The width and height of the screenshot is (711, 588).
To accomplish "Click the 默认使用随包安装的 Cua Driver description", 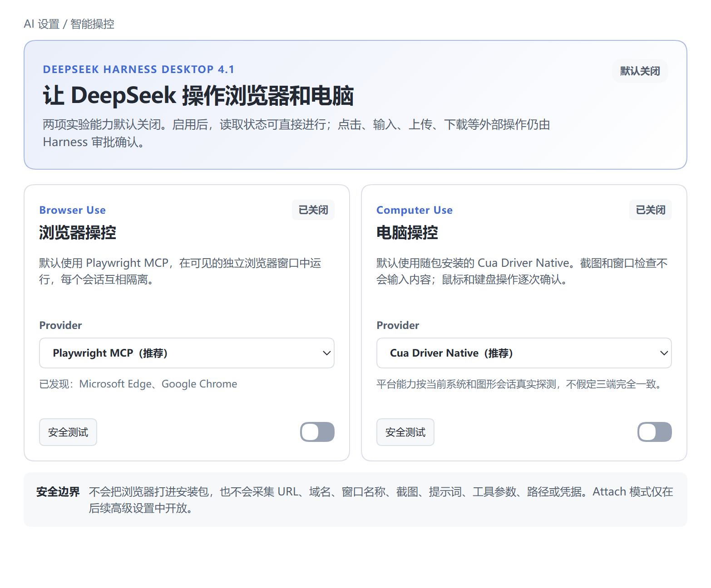I will [x=522, y=271].
